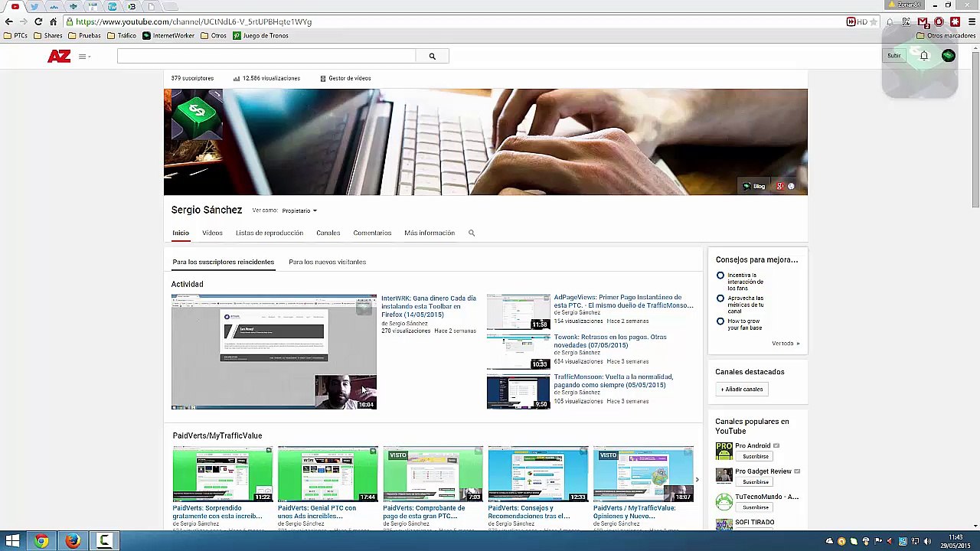This screenshot has height=551, width=980.
Task: Open the Canales tab
Action: pos(328,233)
